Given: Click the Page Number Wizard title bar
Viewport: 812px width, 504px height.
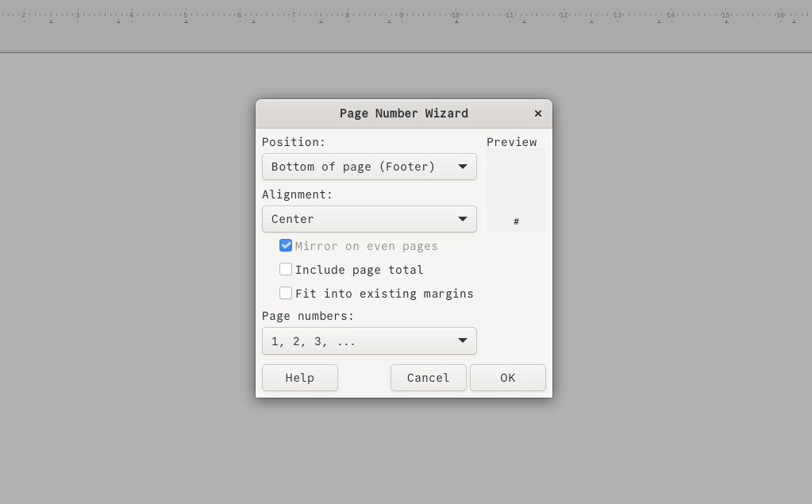Looking at the screenshot, I should (403, 113).
